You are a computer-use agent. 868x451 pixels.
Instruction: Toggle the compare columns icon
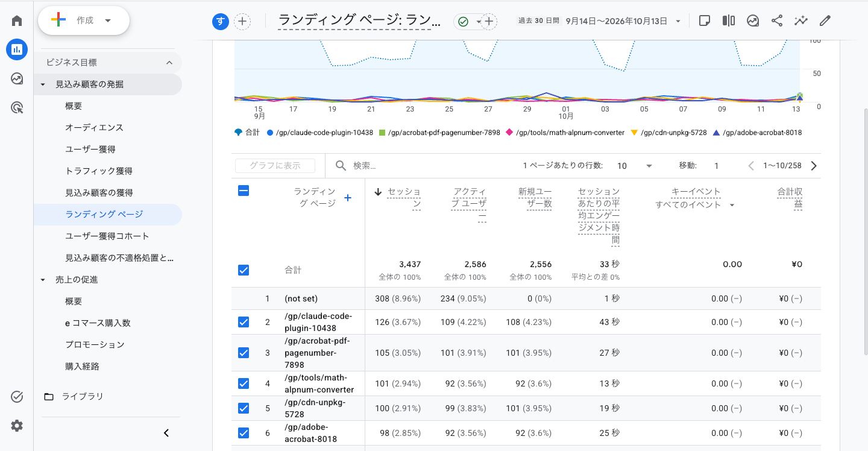[728, 21]
